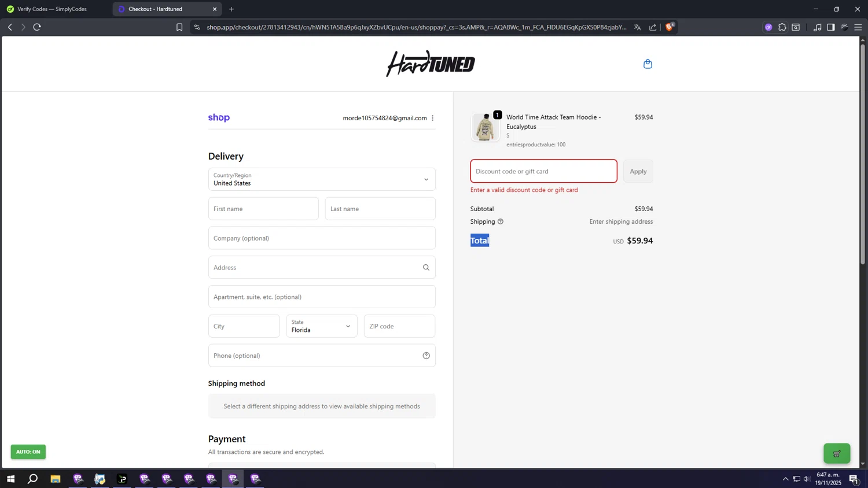868x488 pixels.
Task: Expand the State dropdown showing Florida
Action: 322,326
